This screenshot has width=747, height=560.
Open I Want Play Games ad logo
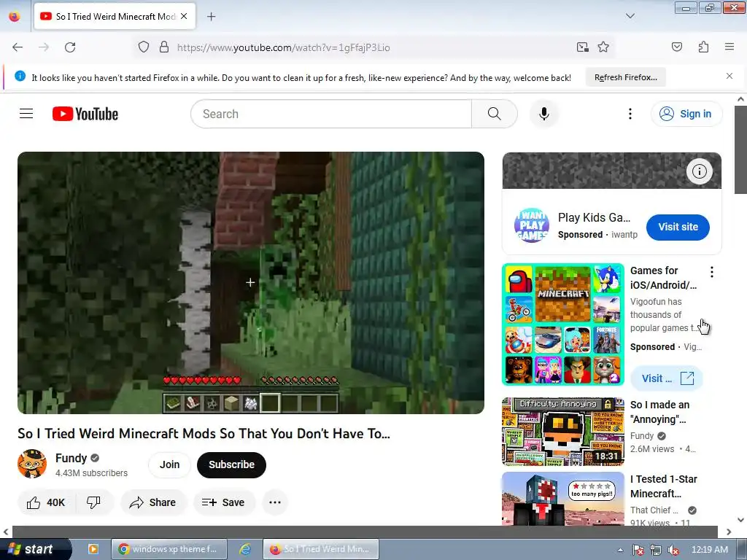tap(532, 225)
